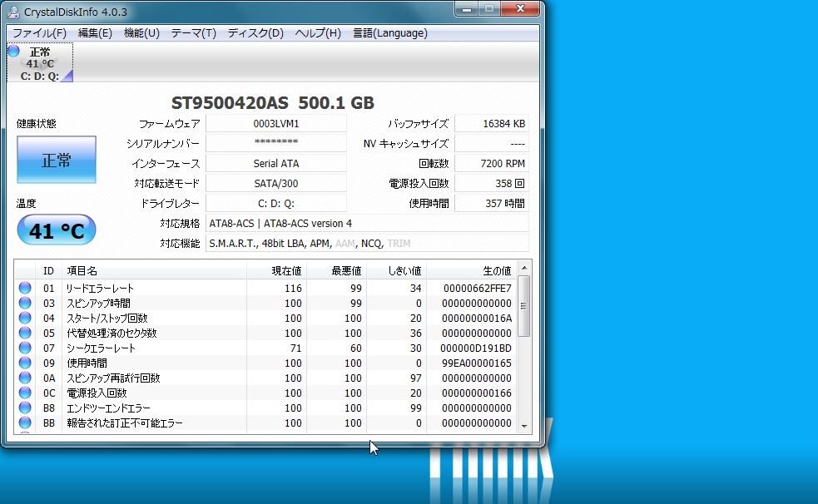Click the power on count field 358 回
The image size is (818, 504).
point(492,184)
